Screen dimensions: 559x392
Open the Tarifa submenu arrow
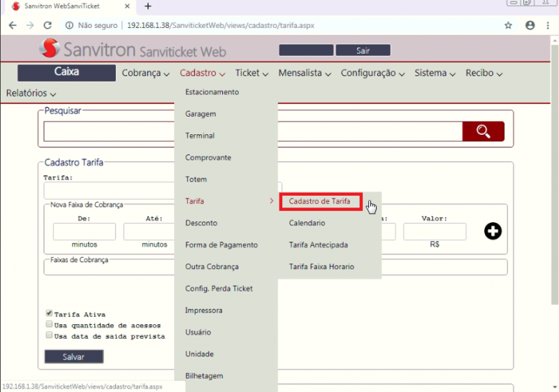[x=272, y=201]
